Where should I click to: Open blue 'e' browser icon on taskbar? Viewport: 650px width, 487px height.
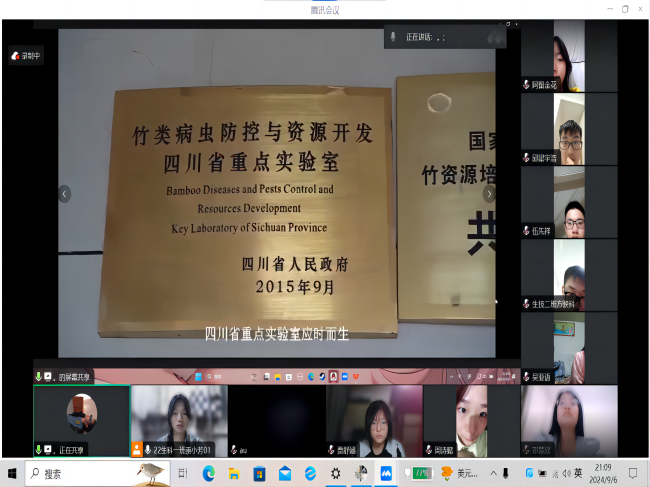[310, 473]
